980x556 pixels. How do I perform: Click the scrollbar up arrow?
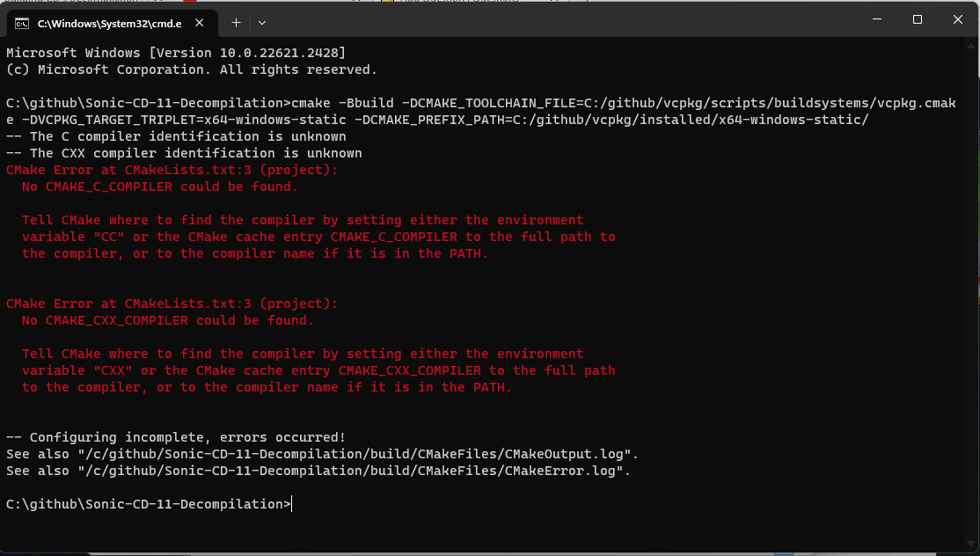click(970, 46)
